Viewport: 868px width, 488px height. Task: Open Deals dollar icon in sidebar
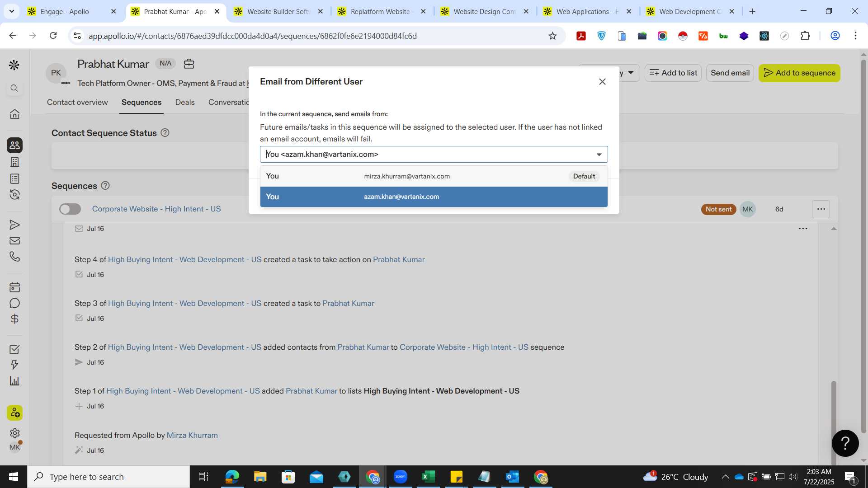point(14,319)
